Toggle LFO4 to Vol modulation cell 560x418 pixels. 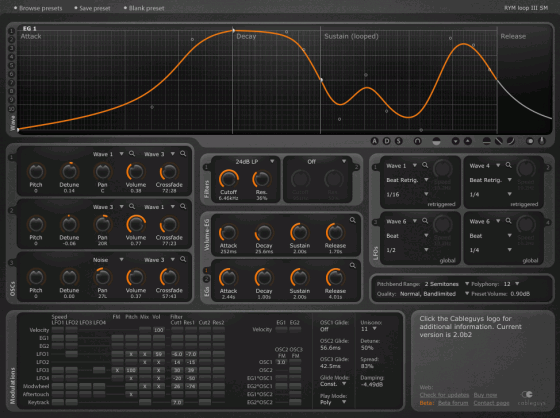click(x=158, y=378)
